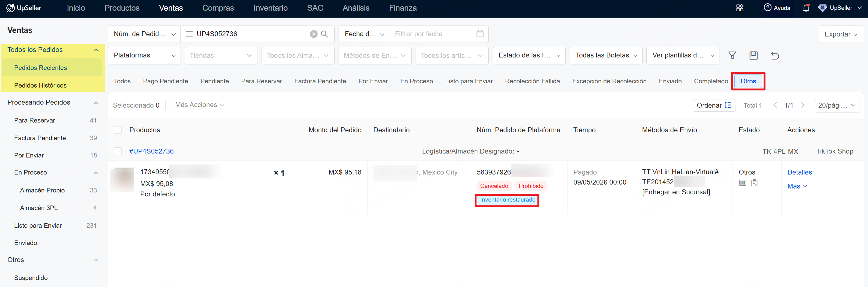Screen dimensions: 868x287
Task: Open the Métodos de Envío filter dropdown
Action: (375, 56)
